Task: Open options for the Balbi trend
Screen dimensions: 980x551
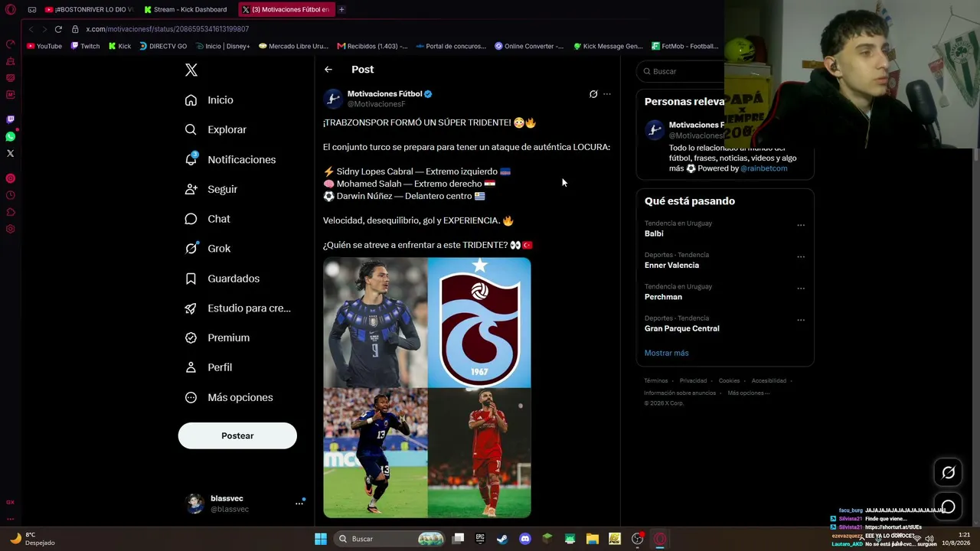Action: point(801,225)
